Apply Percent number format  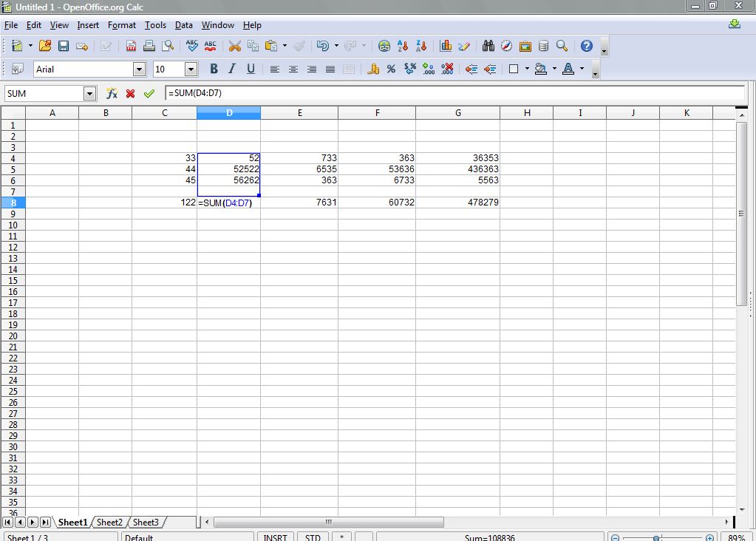click(391, 69)
